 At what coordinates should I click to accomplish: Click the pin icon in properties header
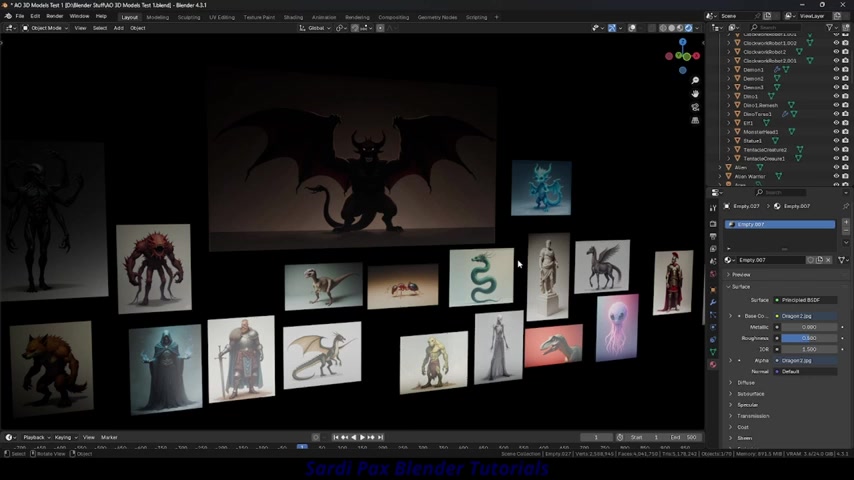(845, 206)
